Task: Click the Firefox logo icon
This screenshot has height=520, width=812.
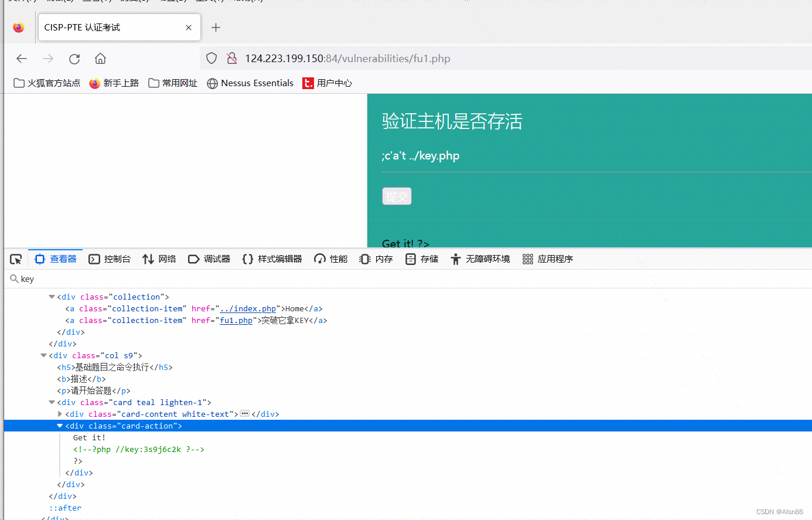Action: pyautogui.click(x=19, y=28)
